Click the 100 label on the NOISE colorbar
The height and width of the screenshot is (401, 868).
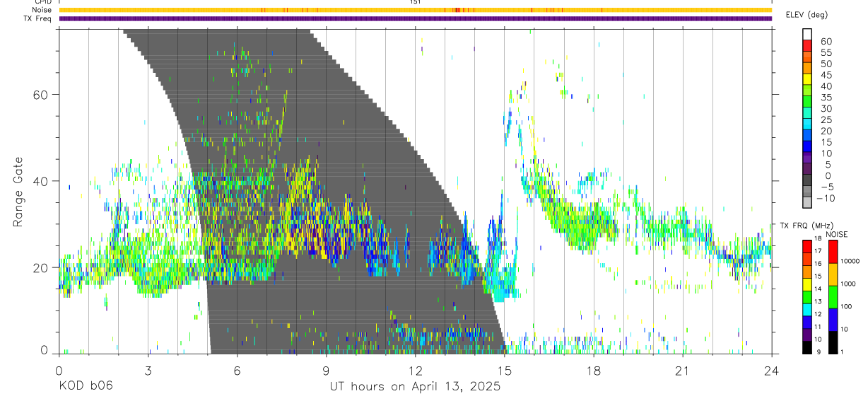tap(845, 306)
